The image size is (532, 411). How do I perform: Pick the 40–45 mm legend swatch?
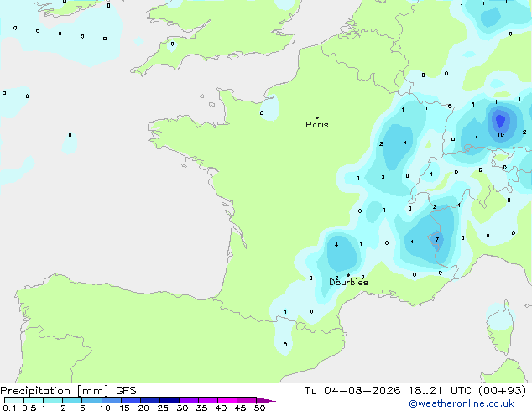(227, 400)
